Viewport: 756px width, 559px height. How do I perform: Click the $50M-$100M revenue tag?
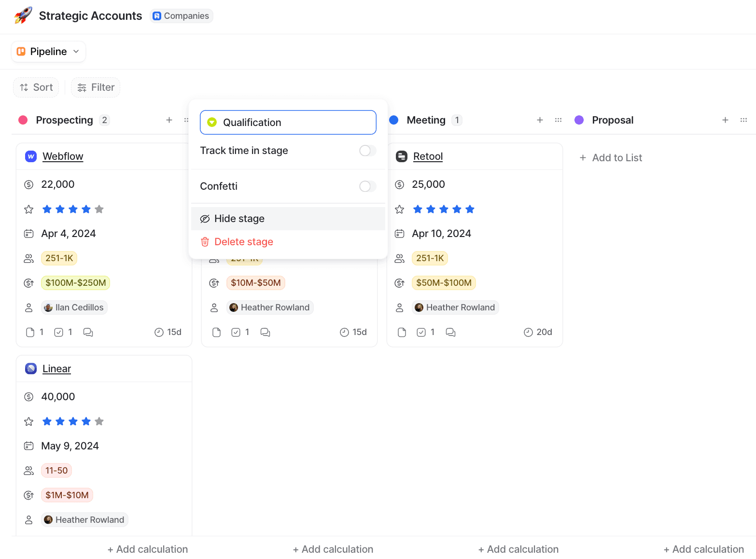(x=444, y=283)
